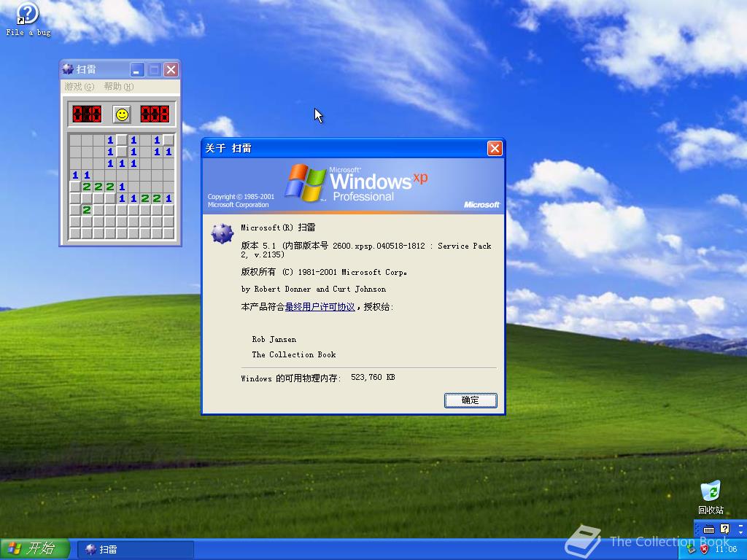
Task: Reveal the covered cell left of the 2 2 2 1 row
Action: tap(75, 187)
